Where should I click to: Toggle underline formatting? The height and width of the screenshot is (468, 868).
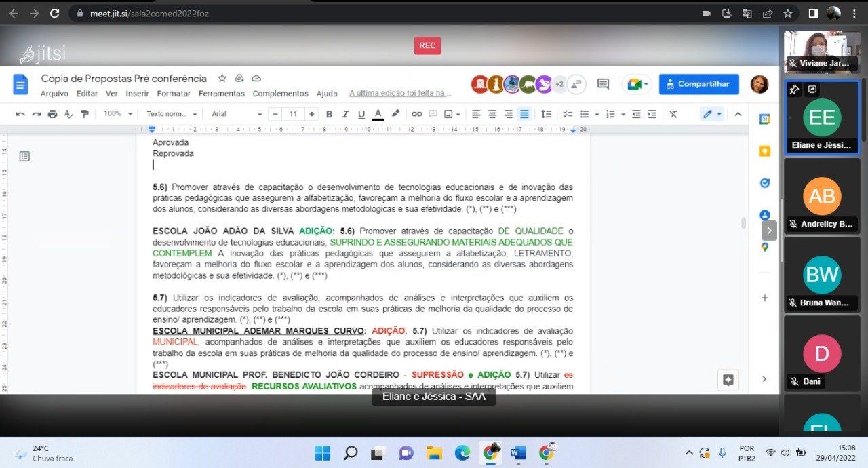click(361, 114)
